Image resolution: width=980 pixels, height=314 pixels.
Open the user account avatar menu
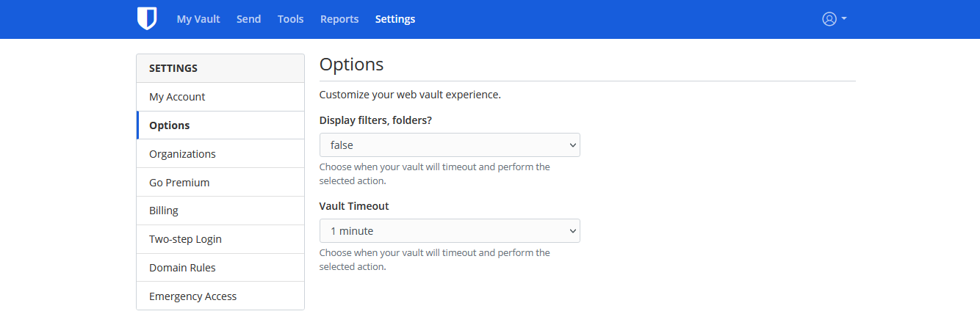coord(829,19)
